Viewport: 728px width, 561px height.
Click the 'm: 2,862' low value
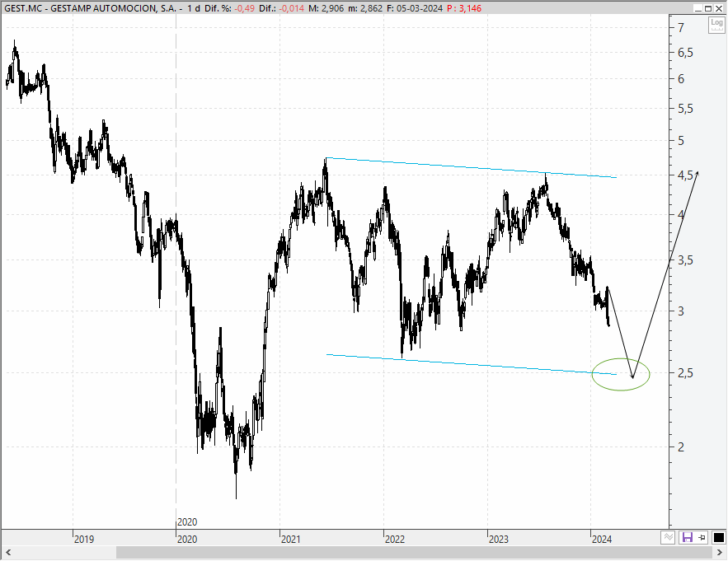tap(365, 8)
